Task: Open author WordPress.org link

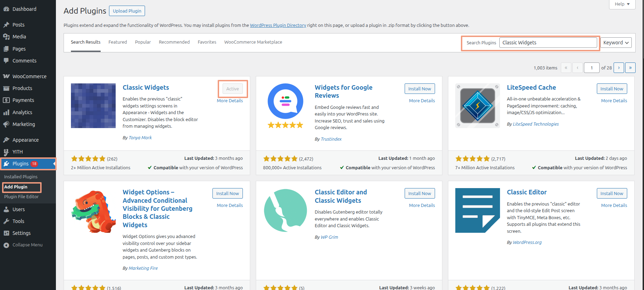Action: click(x=527, y=243)
